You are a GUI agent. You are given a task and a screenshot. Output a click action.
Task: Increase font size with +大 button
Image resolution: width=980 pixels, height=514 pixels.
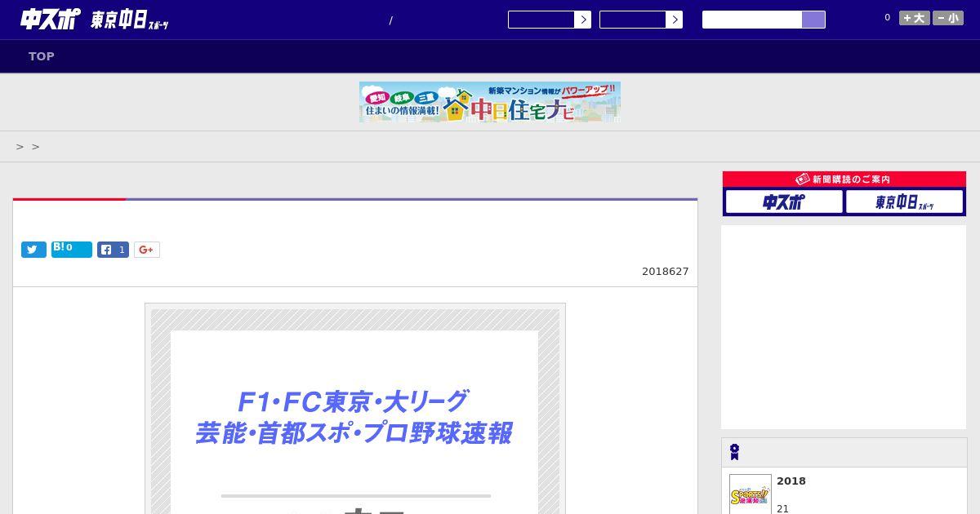(x=915, y=18)
